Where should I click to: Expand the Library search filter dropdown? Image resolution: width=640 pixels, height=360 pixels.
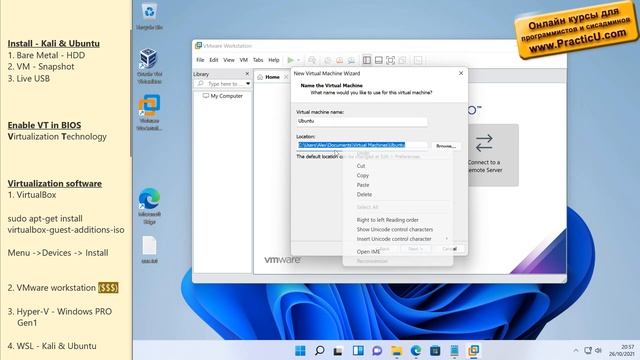click(248, 84)
